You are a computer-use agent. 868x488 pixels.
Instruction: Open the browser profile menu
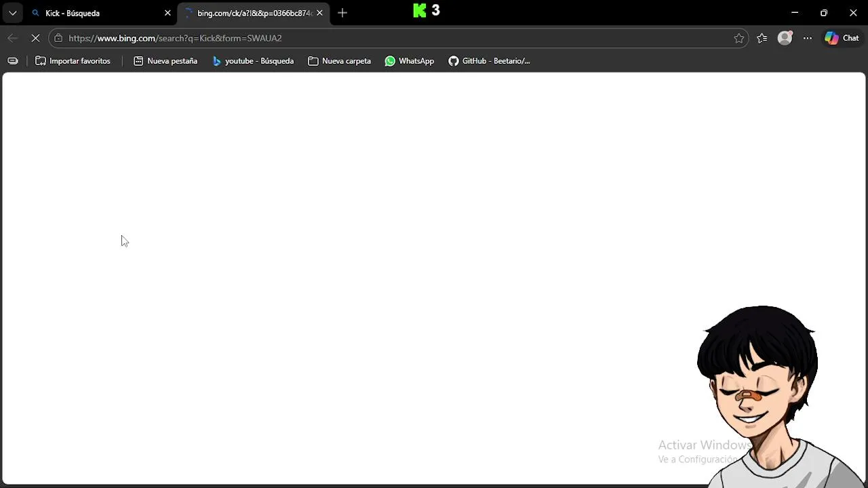(785, 38)
